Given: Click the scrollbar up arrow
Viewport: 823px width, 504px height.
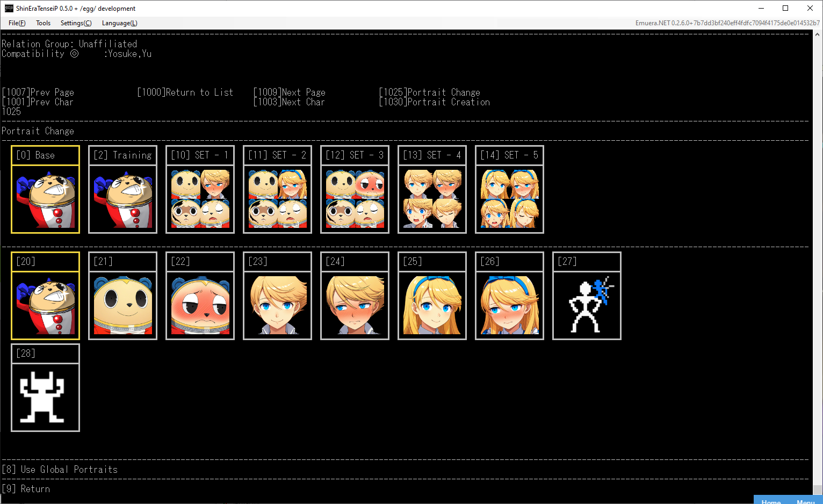Looking at the screenshot, I should click(x=818, y=34).
